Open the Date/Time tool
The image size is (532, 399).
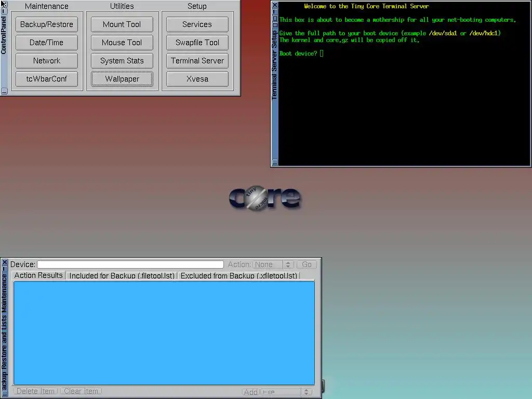[46, 43]
